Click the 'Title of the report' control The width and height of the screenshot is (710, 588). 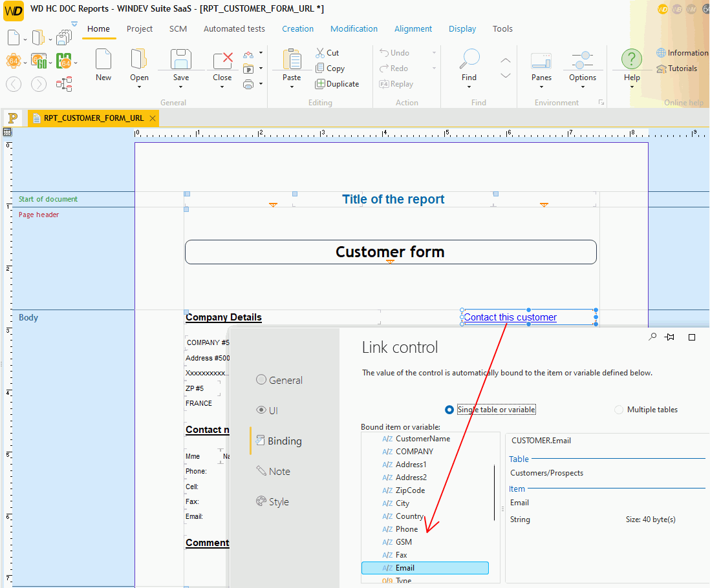click(393, 200)
